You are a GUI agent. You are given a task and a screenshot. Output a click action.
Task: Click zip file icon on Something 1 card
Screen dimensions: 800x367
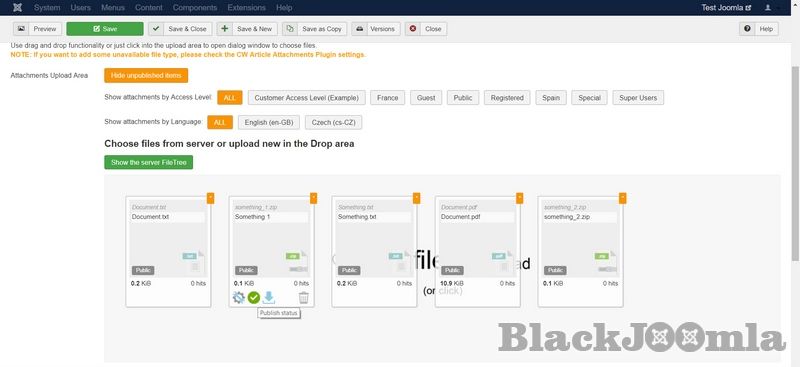coord(297,261)
